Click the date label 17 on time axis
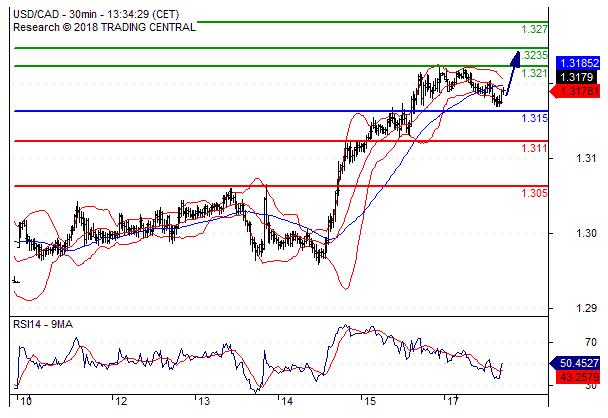Viewport: 608px width, 418px height. [x=453, y=401]
